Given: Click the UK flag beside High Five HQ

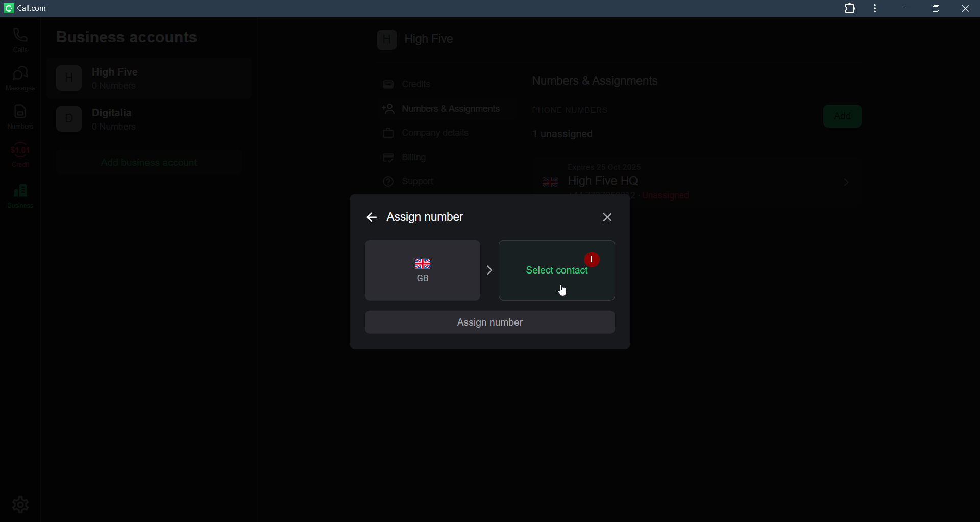Looking at the screenshot, I should point(550,182).
